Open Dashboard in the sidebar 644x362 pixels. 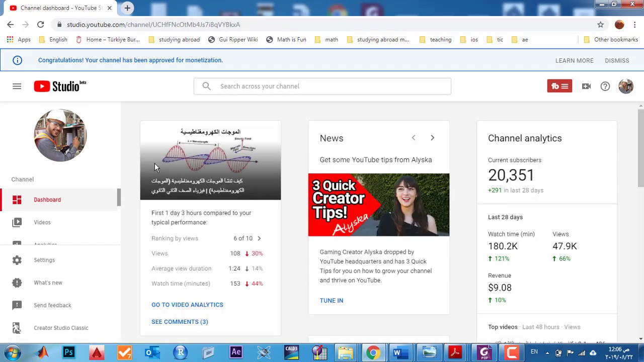coord(59,200)
